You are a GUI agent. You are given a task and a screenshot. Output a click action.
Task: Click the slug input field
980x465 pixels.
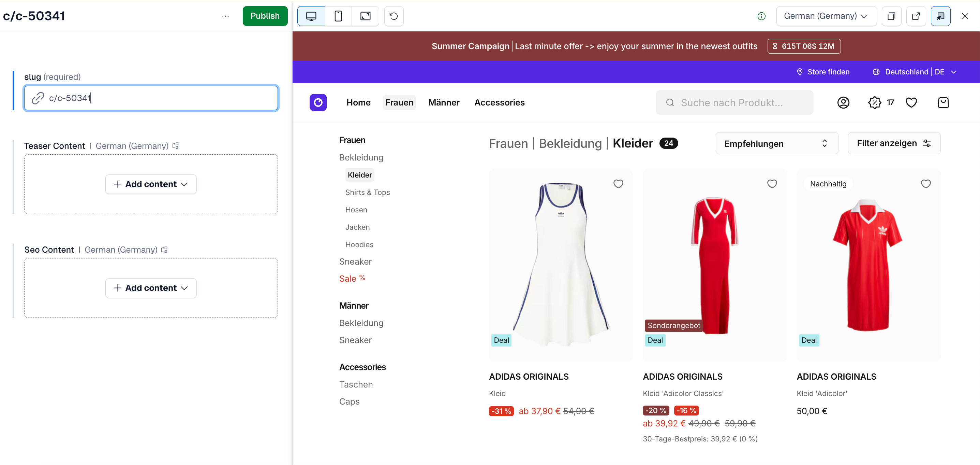click(x=160, y=98)
